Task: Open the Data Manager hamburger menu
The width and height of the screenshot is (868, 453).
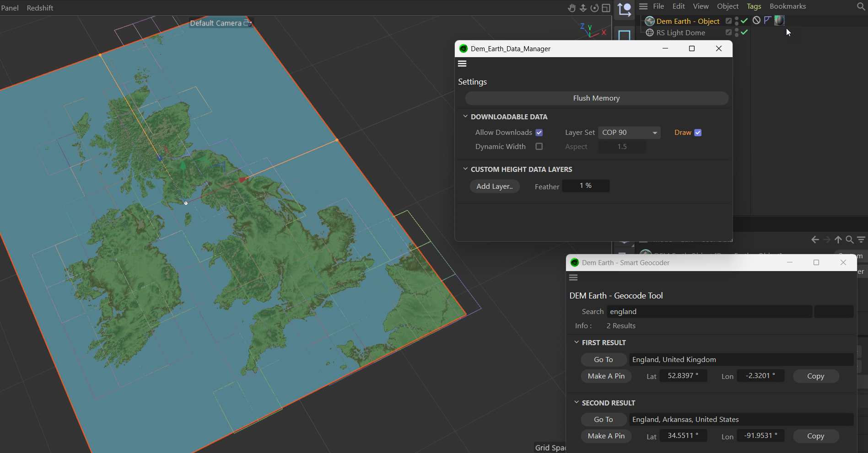Action: (462, 64)
